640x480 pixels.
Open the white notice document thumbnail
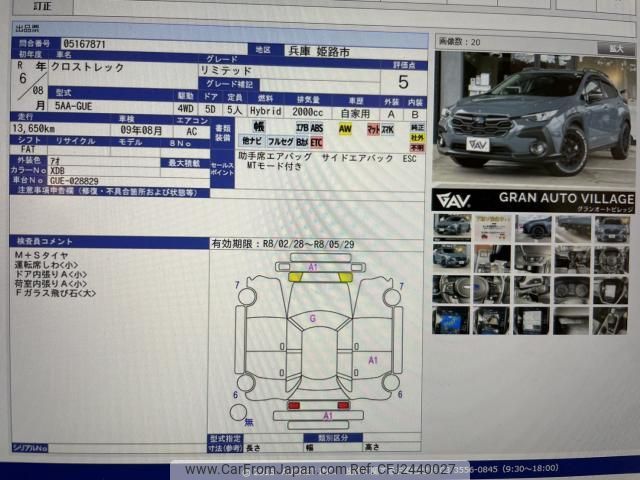pyautogui.click(x=490, y=228)
